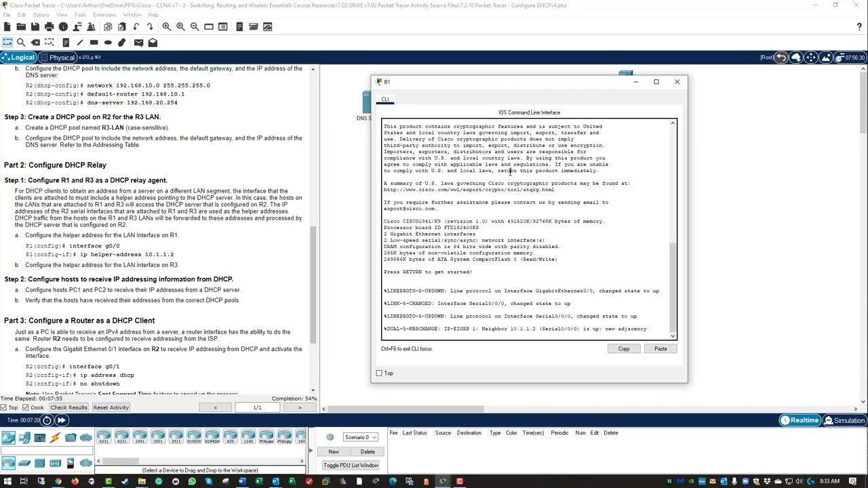Select the Delete tool icon
The image size is (868, 488).
tap(35, 42)
